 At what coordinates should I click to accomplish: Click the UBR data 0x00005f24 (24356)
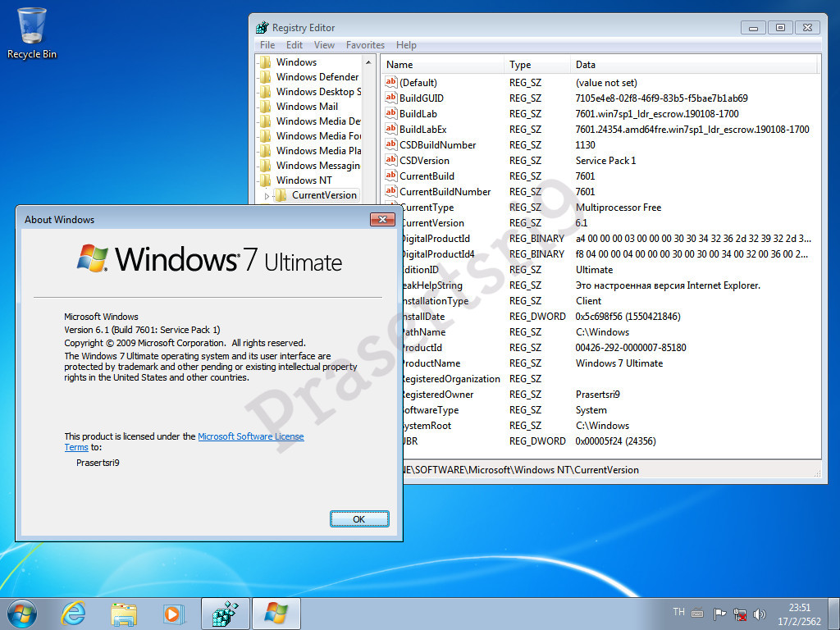point(615,441)
